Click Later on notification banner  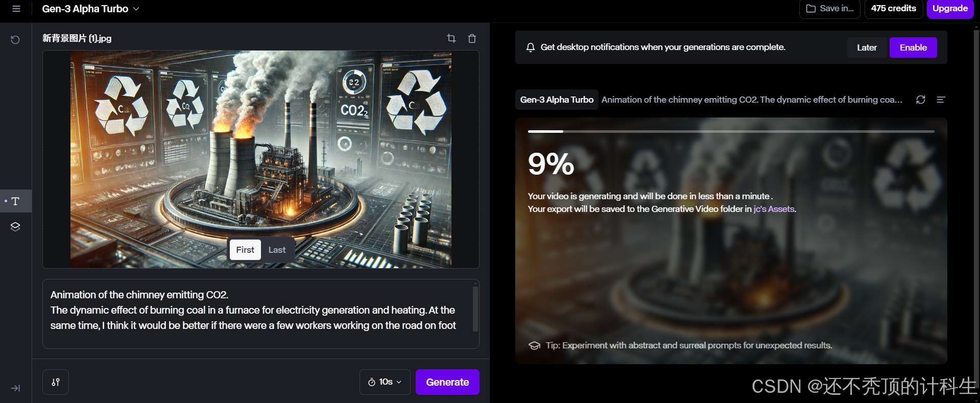point(867,48)
